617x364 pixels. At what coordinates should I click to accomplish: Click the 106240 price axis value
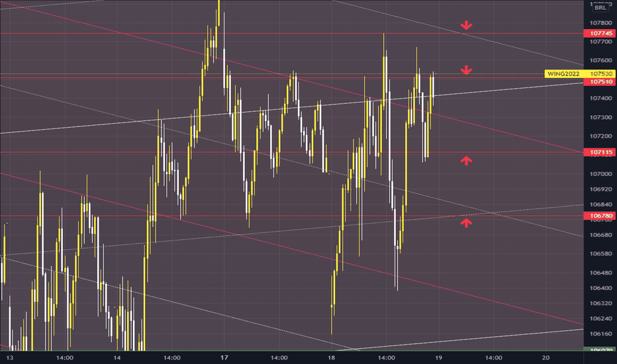point(600,318)
